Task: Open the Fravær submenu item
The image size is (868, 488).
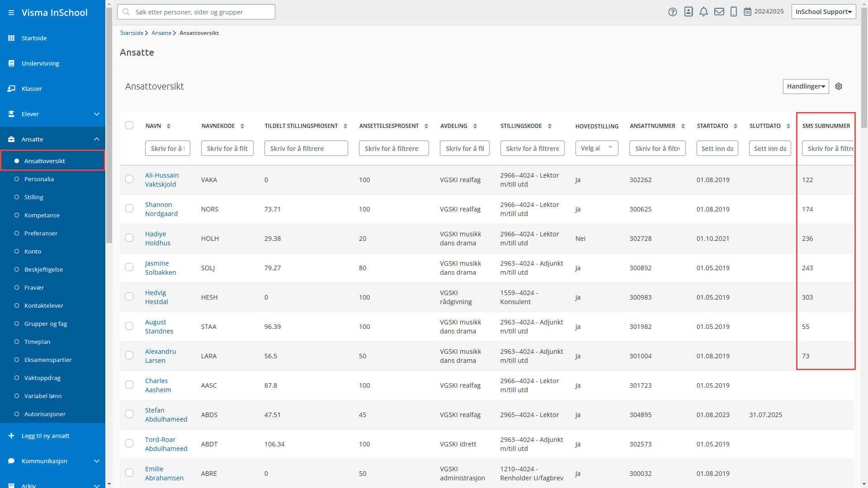Action: tap(34, 287)
